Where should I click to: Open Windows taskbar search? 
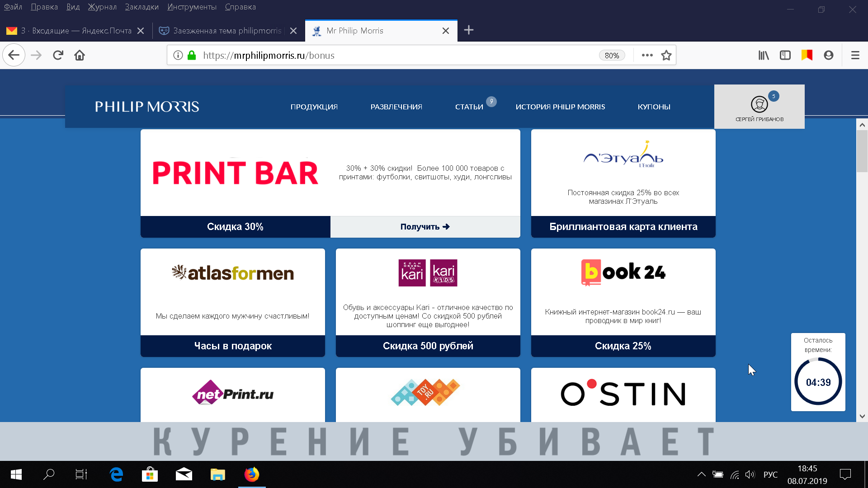tap(49, 474)
